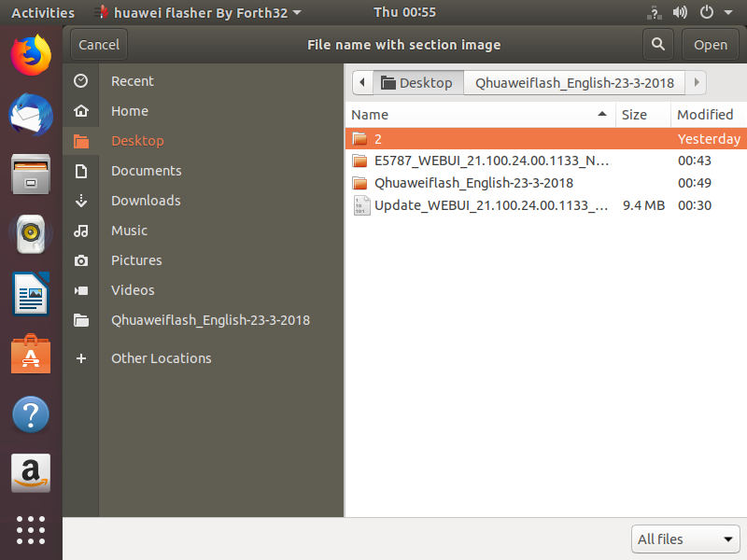
Task: Open the All files filter dropdown
Action: coord(685,539)
